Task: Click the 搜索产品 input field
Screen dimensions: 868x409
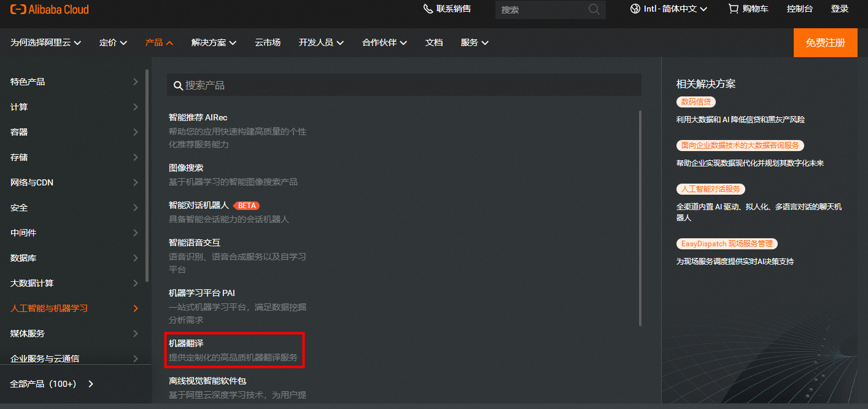Action: pos(404,85)
